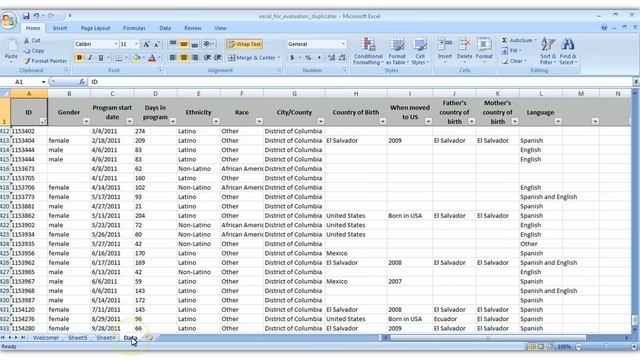Toggle Align Text Left

click(173, 58)
